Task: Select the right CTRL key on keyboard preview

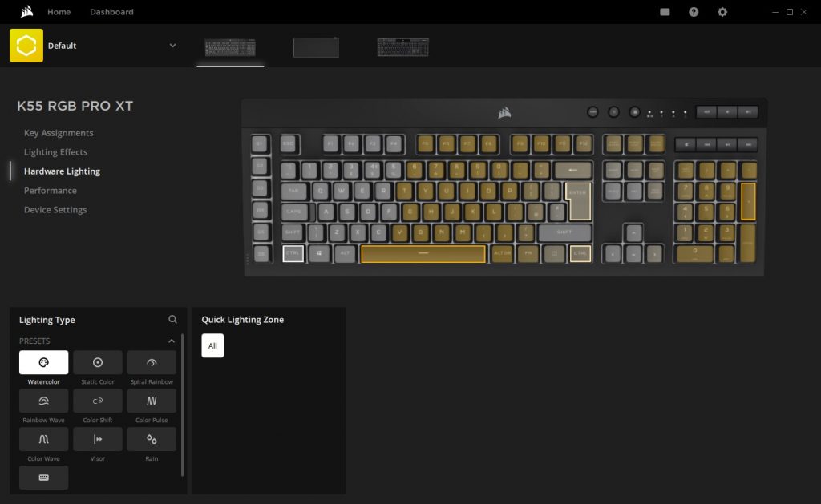Action: 580,253
